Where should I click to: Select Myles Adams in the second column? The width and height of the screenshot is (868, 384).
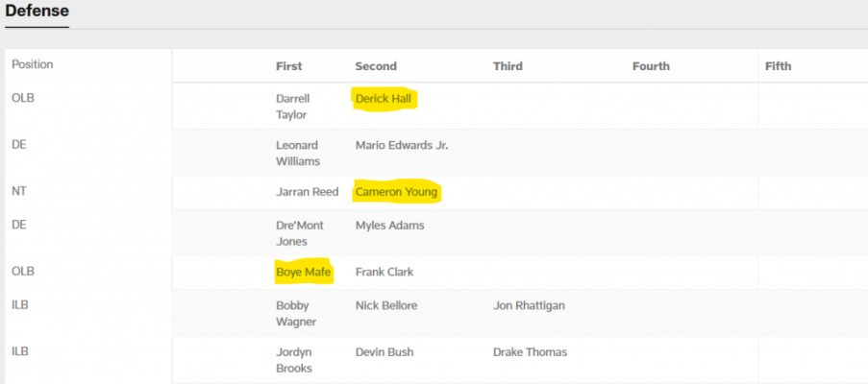(389, 226)
